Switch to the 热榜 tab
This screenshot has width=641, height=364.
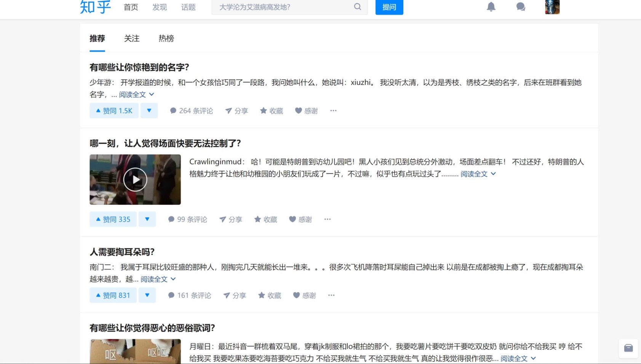[x=166, y=38]
